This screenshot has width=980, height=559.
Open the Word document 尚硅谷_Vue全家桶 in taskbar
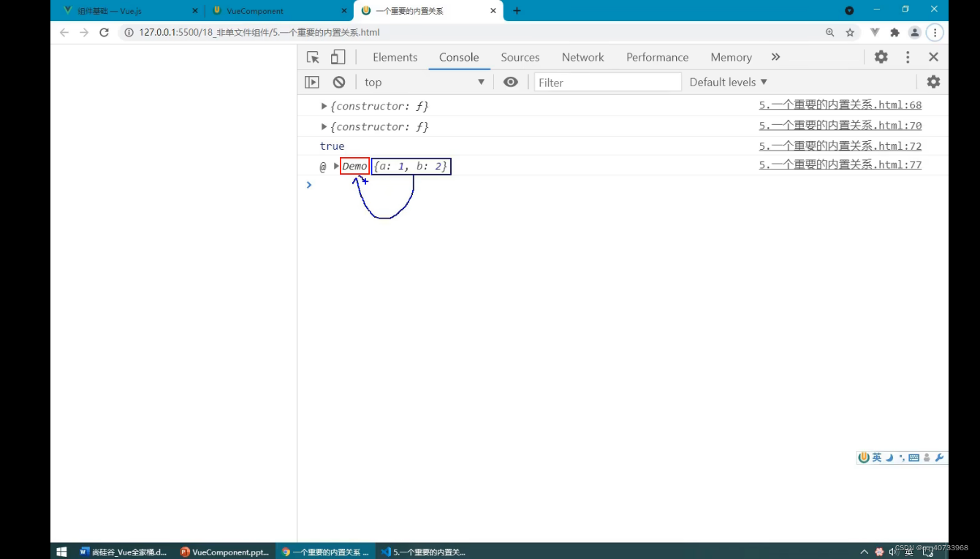[124, 552]
